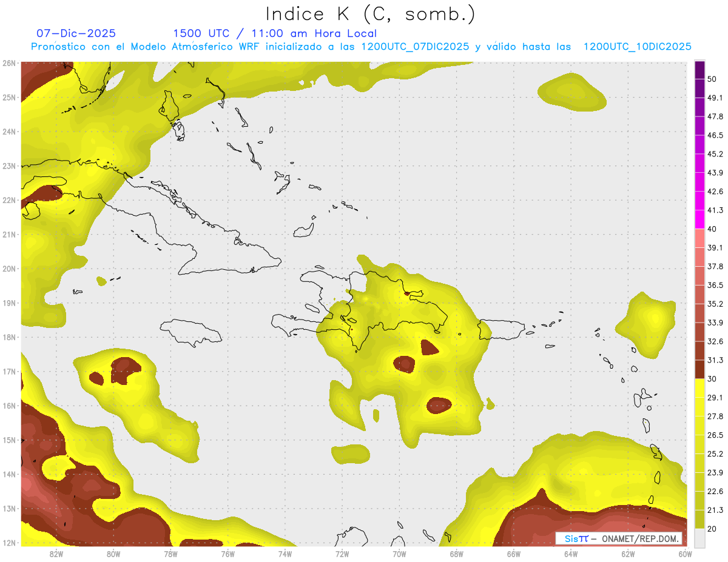728x562 pixels.
Task: Click the '31.3' color scale value
Action: point(715,360)
